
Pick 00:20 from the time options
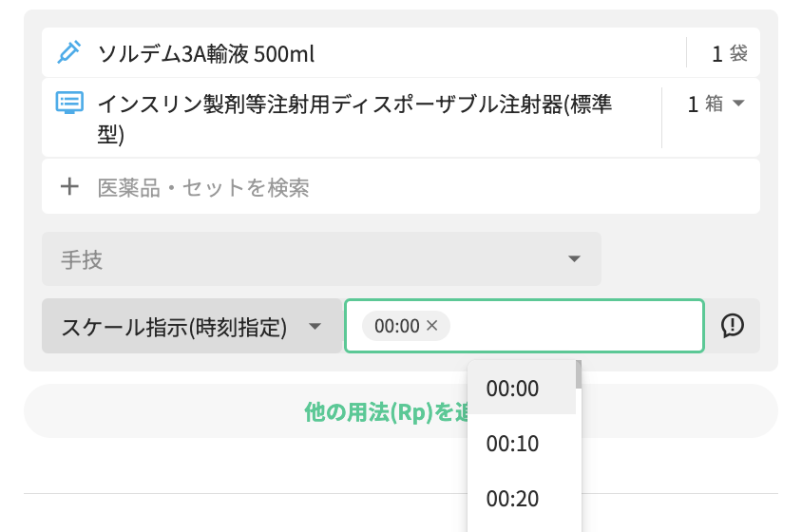pos(512,498)
